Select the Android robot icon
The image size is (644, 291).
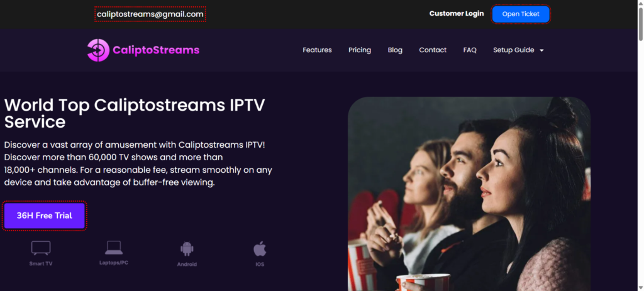pos(187,249)
